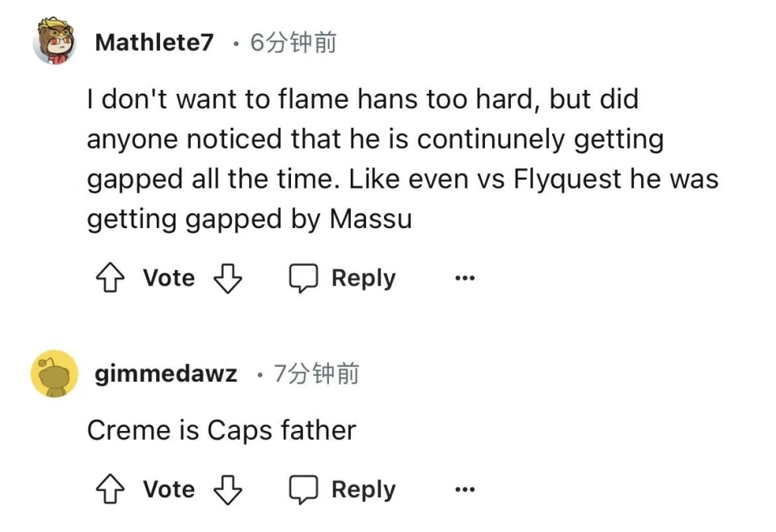776x532 pixels.
Task: Click speech bubble icon under Mathlete7's comment
Action: 303,279
